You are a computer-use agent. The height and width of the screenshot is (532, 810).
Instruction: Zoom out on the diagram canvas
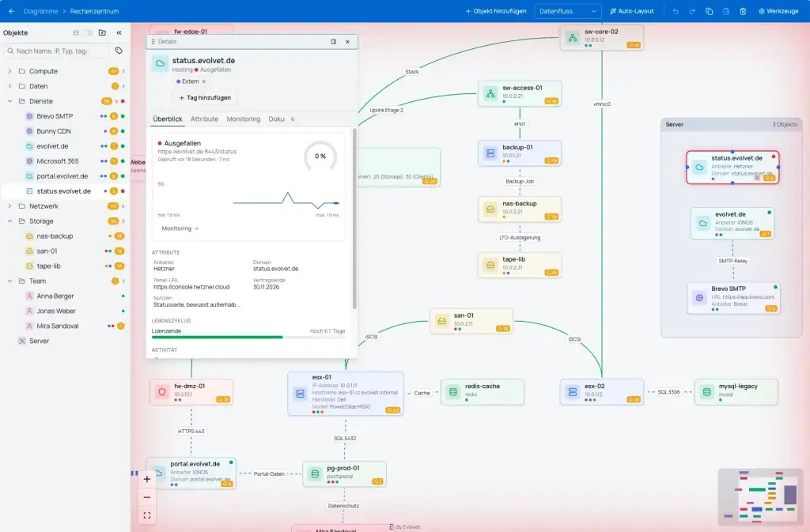coord(146,497)
